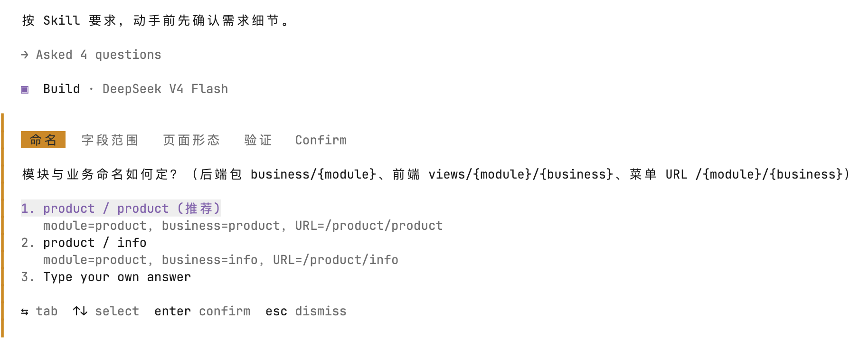Choose option 2 product / info
The height and width of the screenshot is (341, 868).
tap(84, 243)
